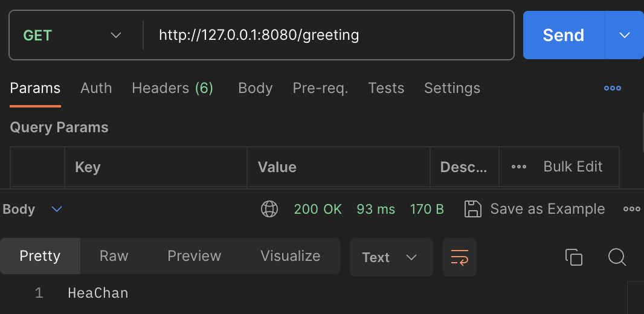
Task: Copy response body with copy icon
Action: (x=573, y=257)
